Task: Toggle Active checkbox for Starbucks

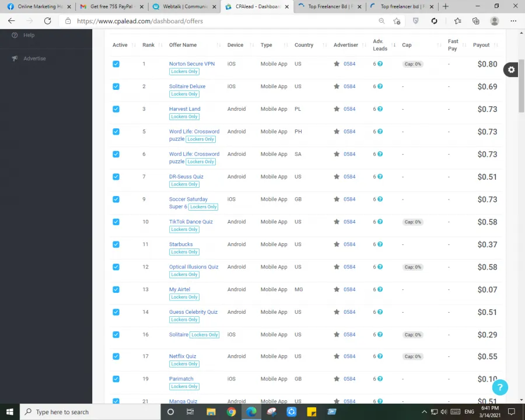Action: (x=116, y=244)
